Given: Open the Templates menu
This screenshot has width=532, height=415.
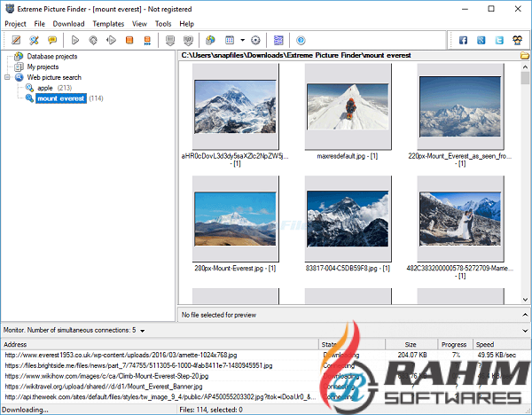Looking at the screenshot, I should 108,24.
